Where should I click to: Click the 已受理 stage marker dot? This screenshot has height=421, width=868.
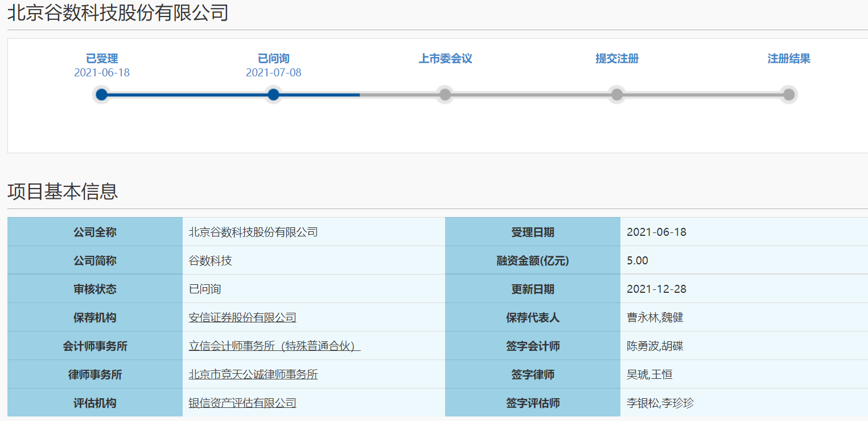point(101,95)
